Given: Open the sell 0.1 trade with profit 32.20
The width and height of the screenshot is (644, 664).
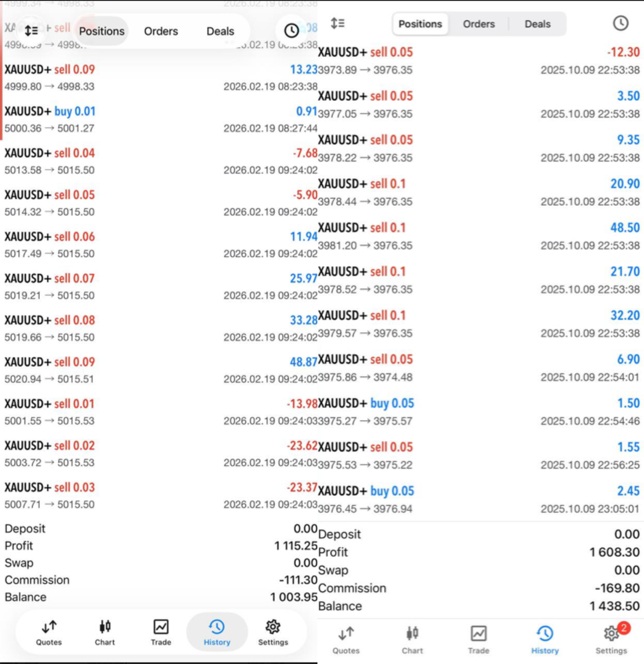Looking at the screenshot, I should [x=479, y=324].
